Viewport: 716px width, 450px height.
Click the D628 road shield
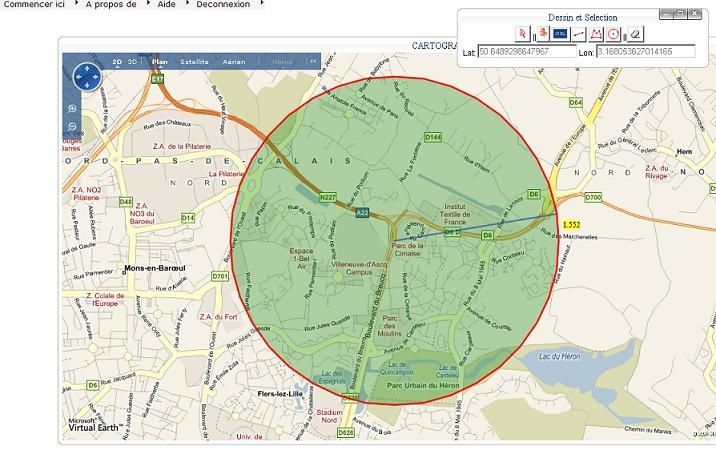tap(346, 432)
